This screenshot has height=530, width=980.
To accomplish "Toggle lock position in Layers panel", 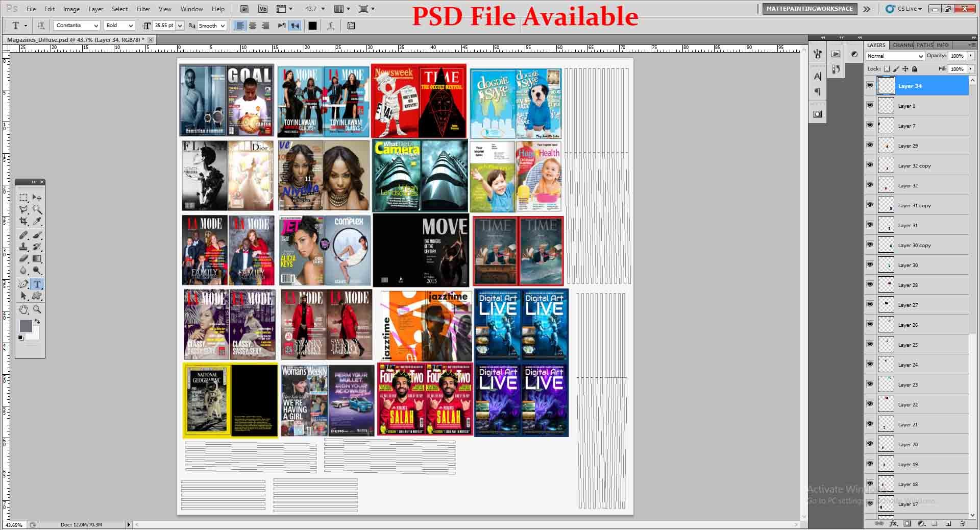I will click(905, 68).
